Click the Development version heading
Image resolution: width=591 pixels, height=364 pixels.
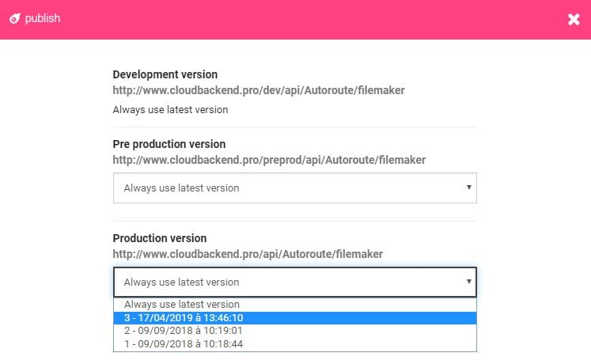pos(165,74)
